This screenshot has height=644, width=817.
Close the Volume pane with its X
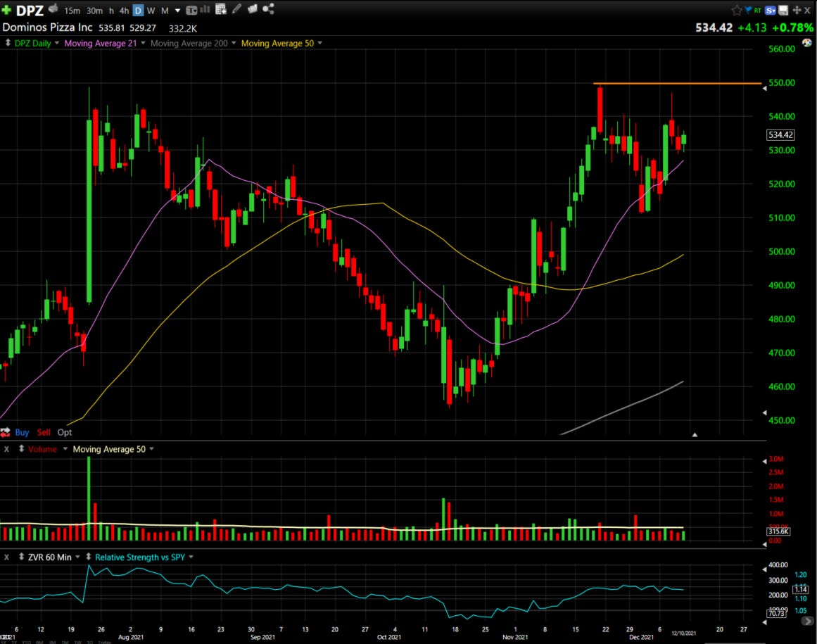tap(7, 449)
